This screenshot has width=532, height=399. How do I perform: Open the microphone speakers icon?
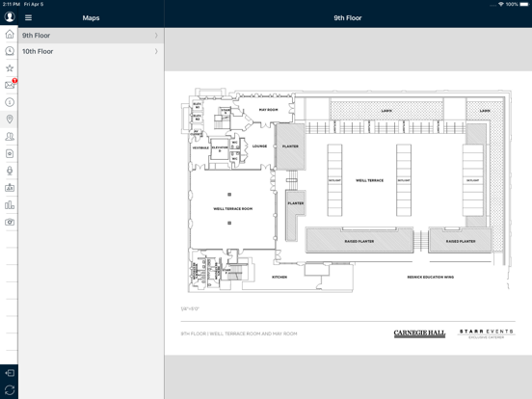10,171
